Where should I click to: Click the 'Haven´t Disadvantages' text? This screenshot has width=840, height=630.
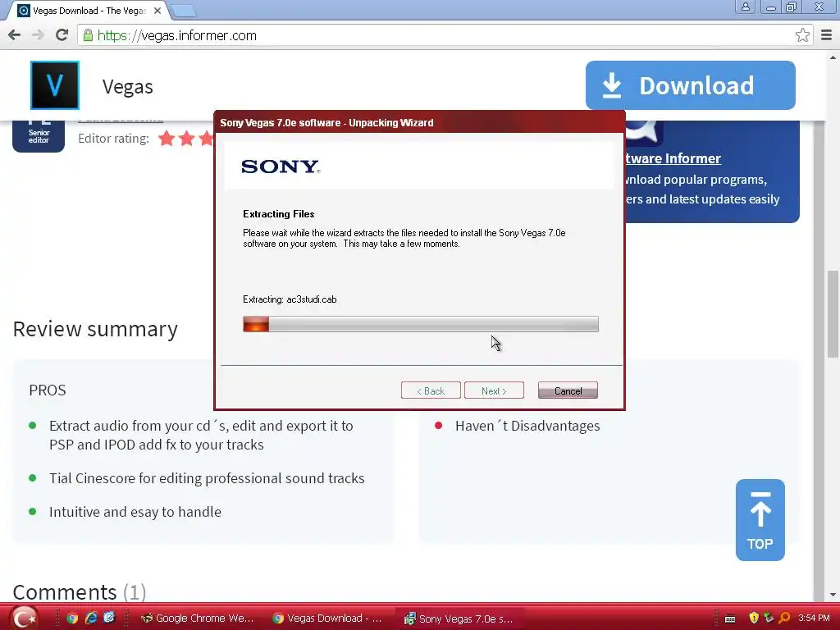point(527,426)
